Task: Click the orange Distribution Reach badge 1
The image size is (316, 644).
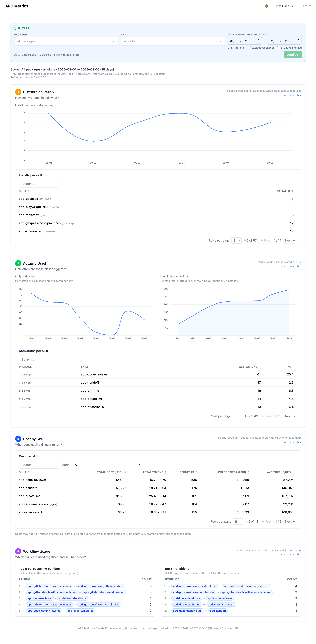Action: click(18, 92)
